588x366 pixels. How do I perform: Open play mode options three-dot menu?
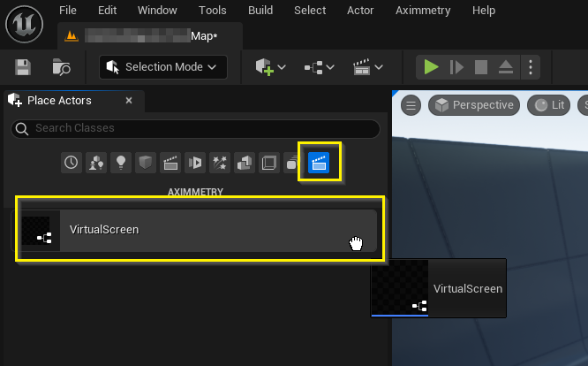[531, 67]
